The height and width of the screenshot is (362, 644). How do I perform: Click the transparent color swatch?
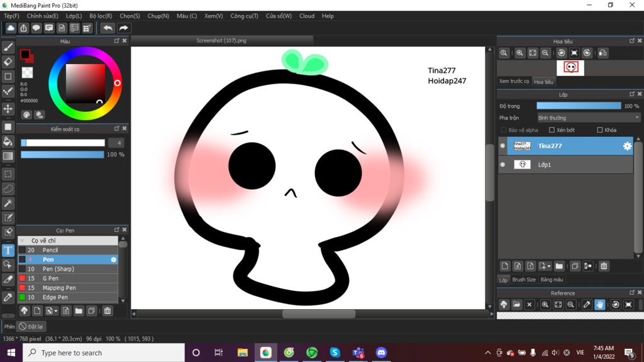tap(27, 73)
